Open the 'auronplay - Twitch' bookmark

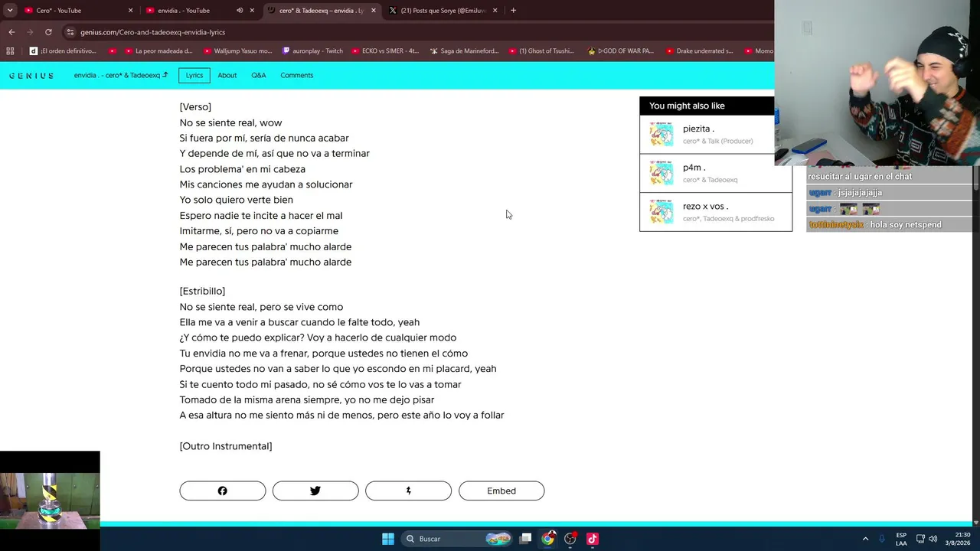(312, 51)
